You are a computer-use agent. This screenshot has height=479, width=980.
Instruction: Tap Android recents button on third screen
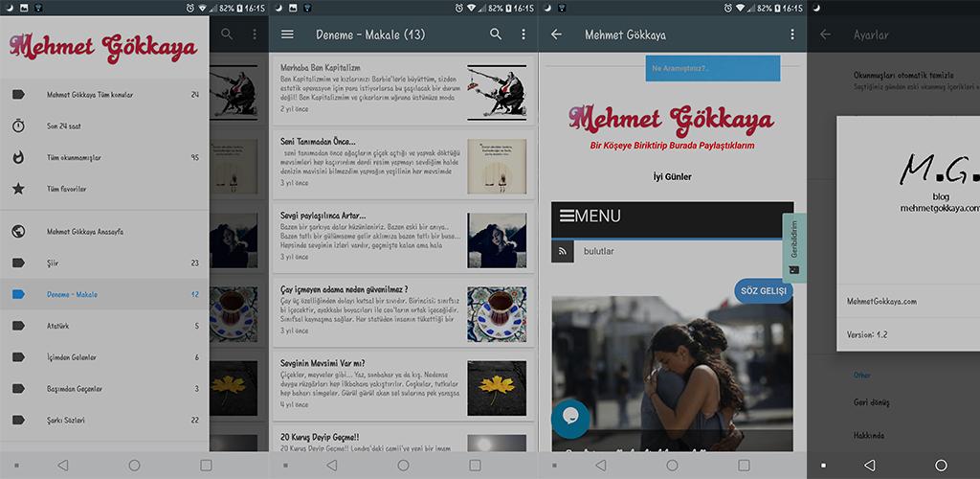coord(744,466)
